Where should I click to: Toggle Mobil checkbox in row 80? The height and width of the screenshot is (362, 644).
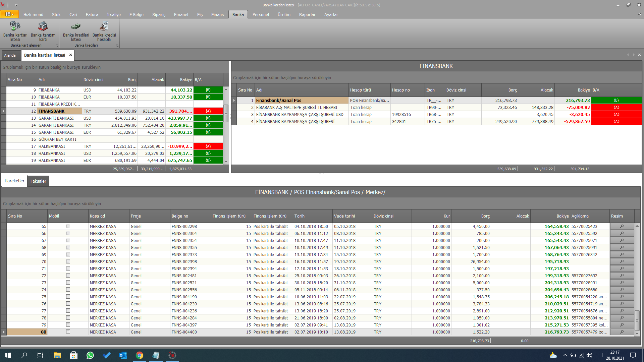click(x=68, y=332)
